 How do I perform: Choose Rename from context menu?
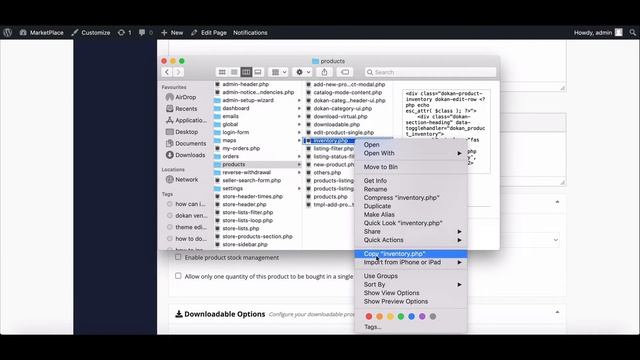[375, 189]
